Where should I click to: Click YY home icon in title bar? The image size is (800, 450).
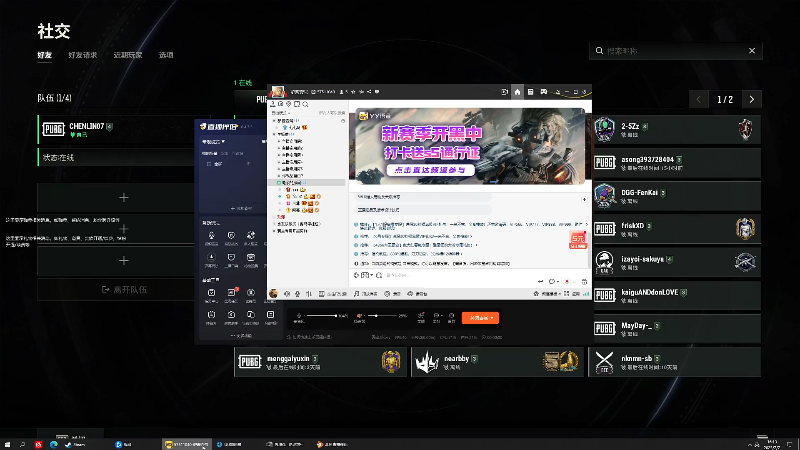point(517,92)
